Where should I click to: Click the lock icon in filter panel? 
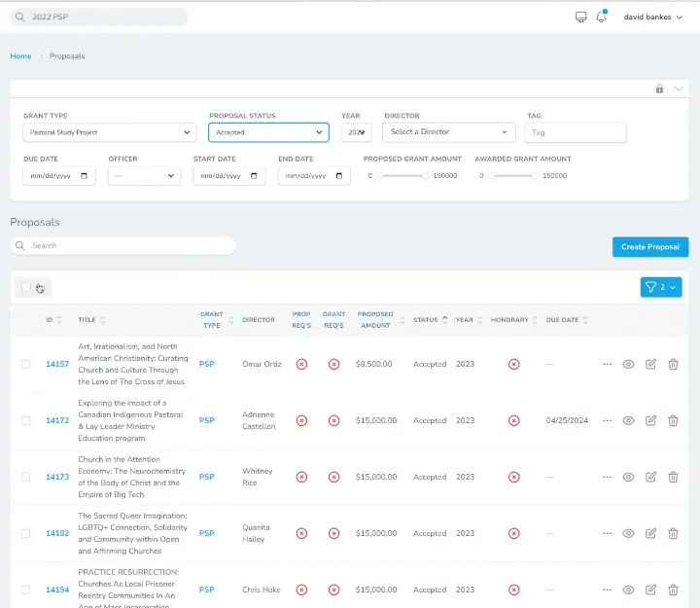(x=659, y=89)
